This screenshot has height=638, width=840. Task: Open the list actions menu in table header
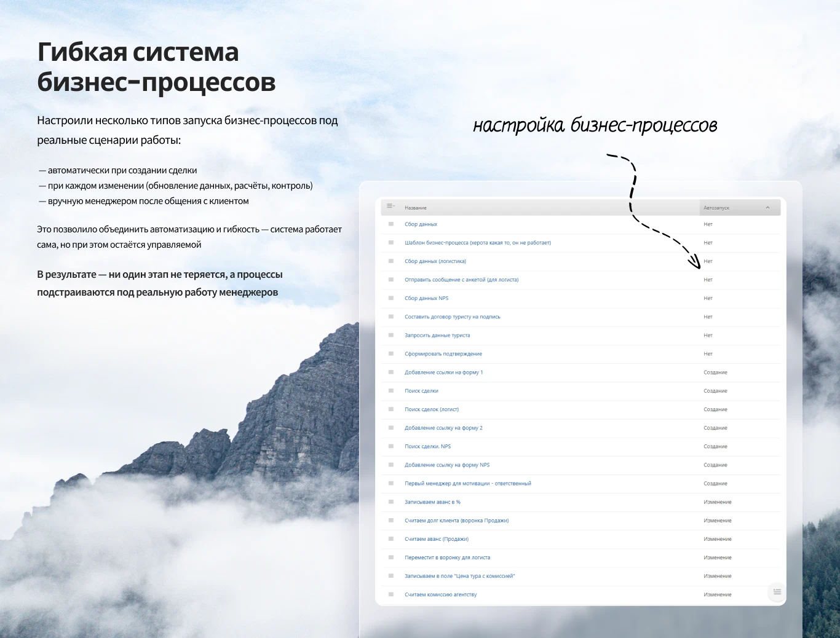point(390,207)
